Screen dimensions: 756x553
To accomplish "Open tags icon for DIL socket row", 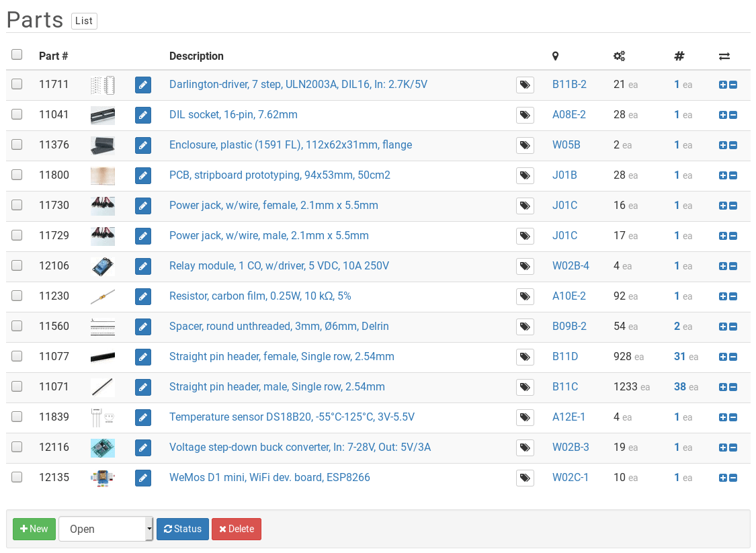I will pyautogui.click(x=525, y=115).
